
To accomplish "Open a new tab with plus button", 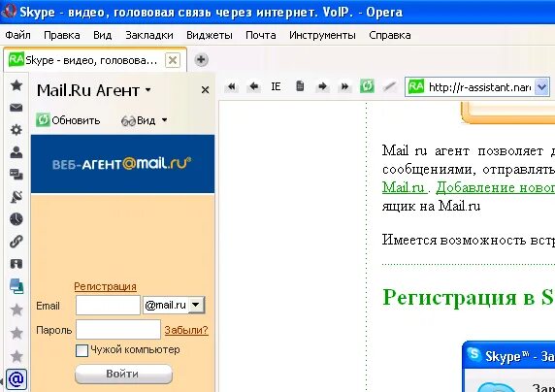I will (201, 59).
